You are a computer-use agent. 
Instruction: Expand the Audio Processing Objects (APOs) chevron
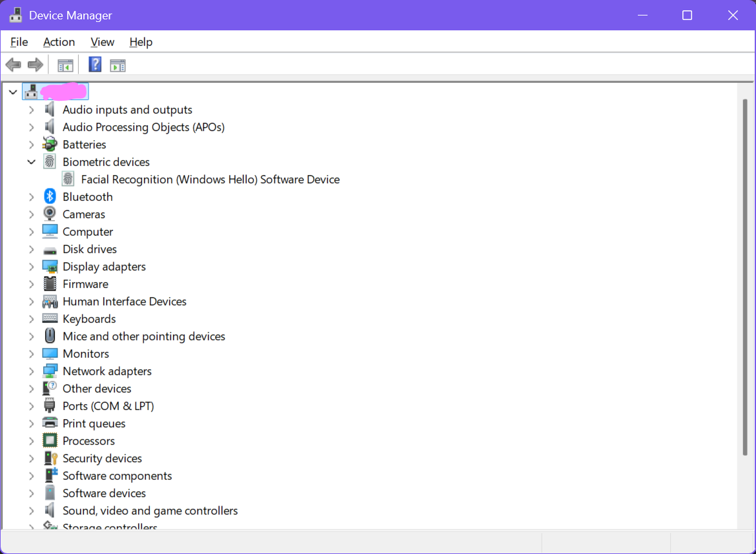(32, 127)
